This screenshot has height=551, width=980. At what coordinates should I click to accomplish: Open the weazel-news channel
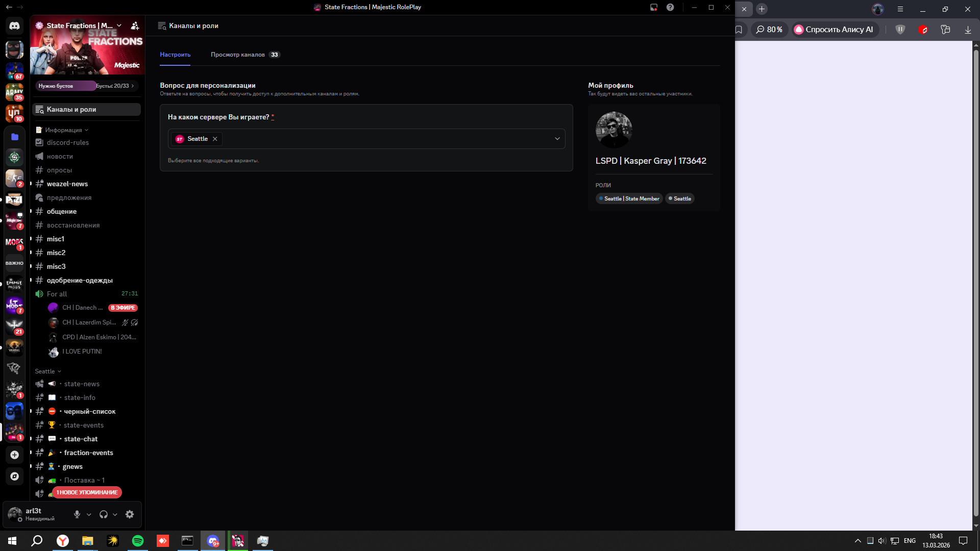point(67,184)
